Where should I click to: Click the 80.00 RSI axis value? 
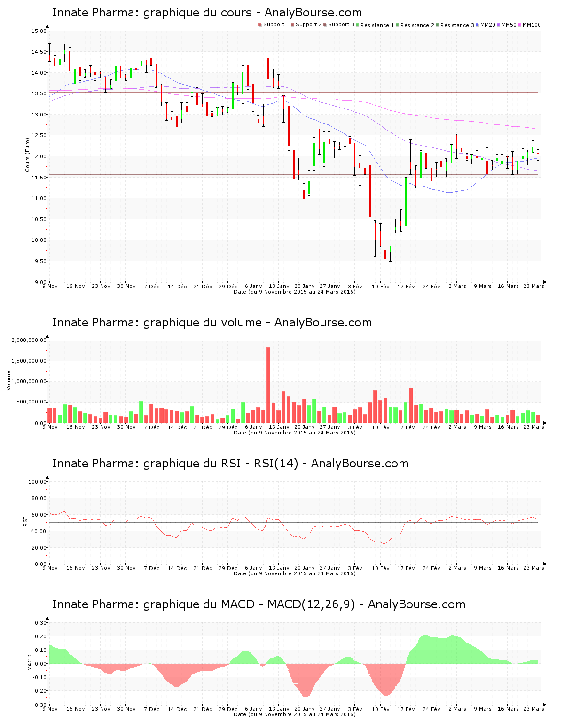[39, 498]
